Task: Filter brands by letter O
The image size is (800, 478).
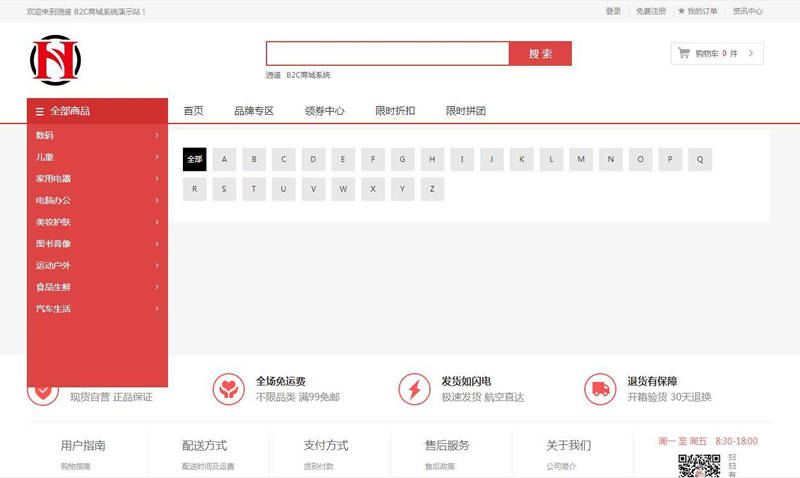Action: tap(640, 159)
